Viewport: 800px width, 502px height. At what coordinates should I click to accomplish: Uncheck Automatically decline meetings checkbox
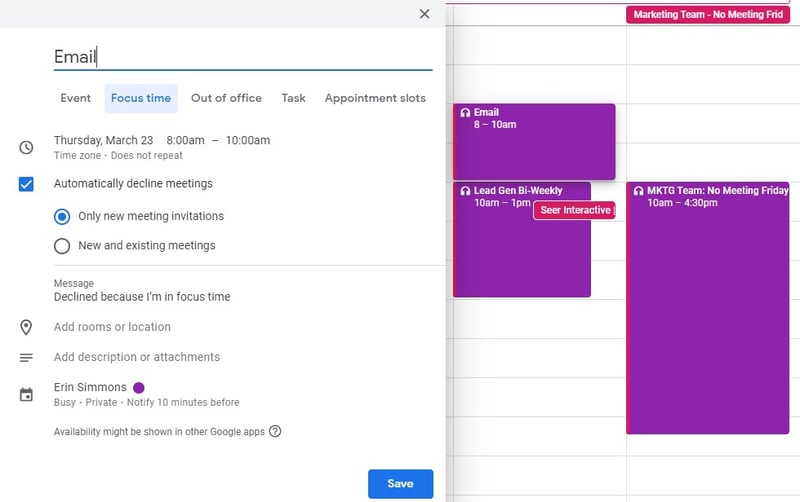click(x=27, y=184)
